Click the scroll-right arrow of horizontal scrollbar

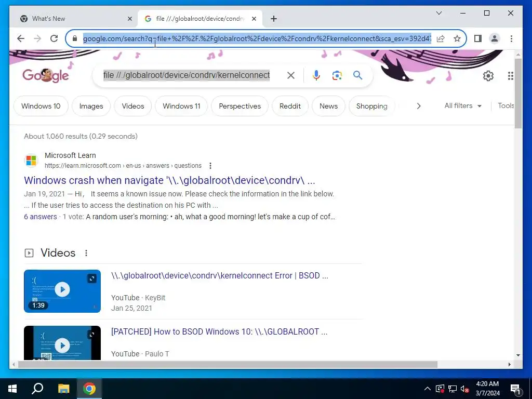click(509, 364)
